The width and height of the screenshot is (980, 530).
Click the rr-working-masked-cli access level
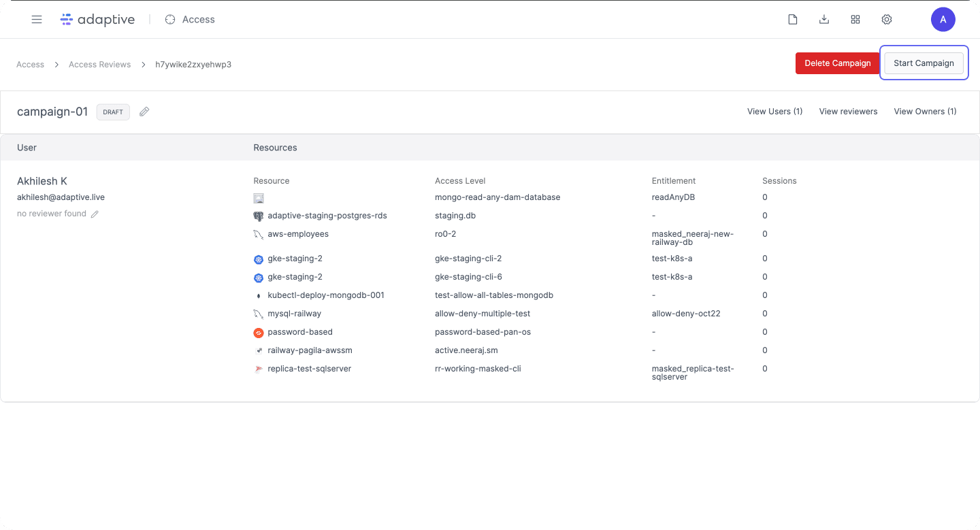coord(478,369)
